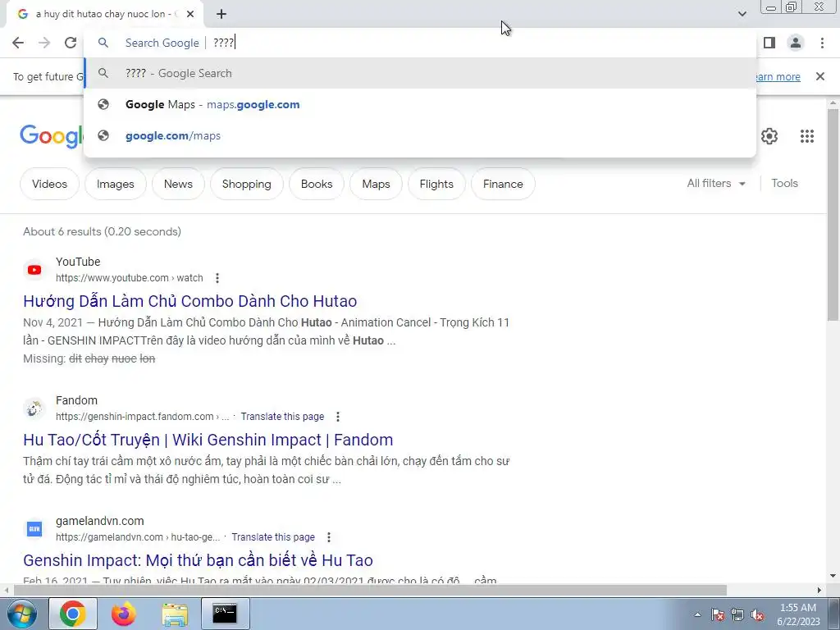Toggle the Chrome side panel
The height and width of the screenshot is (630, 840).
(x=769, y=43)
